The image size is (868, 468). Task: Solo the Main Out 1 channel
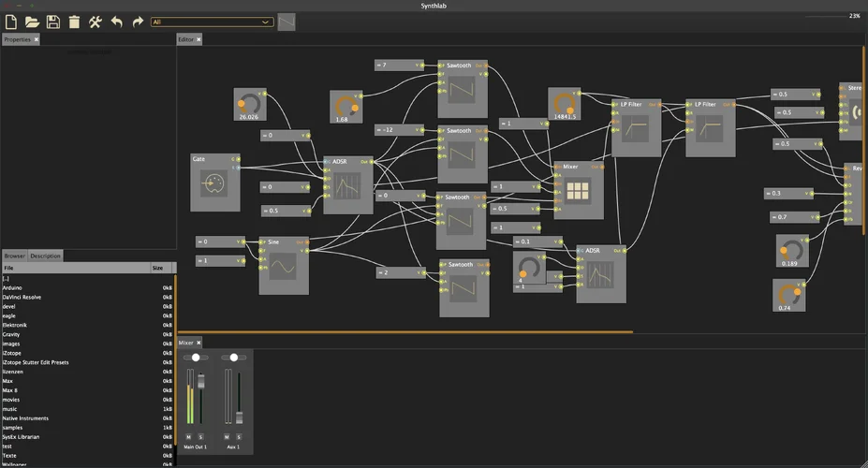(x=199, y=437)
